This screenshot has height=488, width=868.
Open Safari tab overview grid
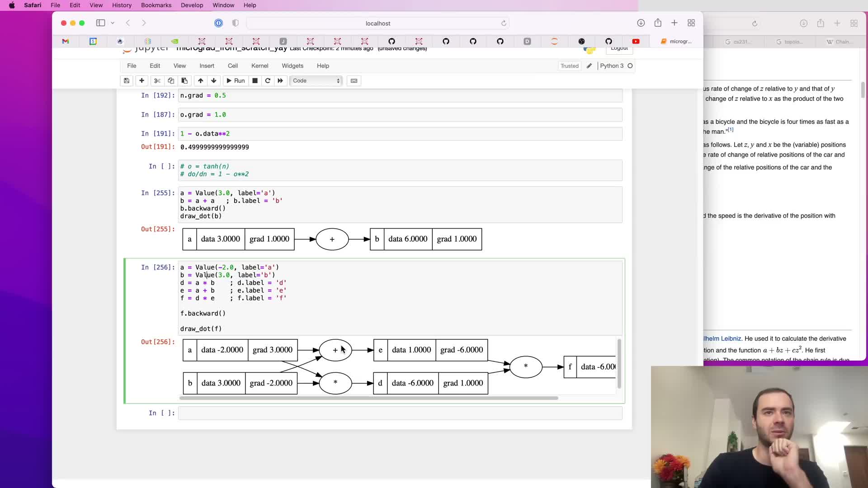[691, 23]
